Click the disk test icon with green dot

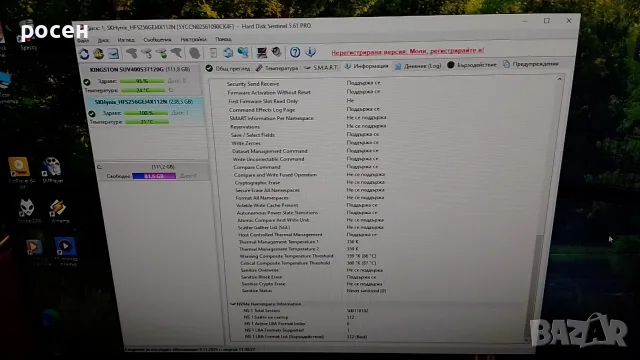coord(162,53)
